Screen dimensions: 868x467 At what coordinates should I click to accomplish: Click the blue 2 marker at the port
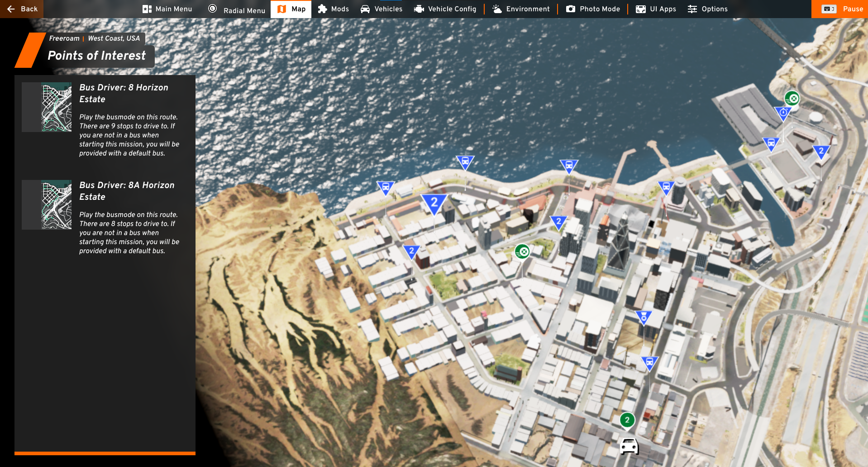point(821,152)
